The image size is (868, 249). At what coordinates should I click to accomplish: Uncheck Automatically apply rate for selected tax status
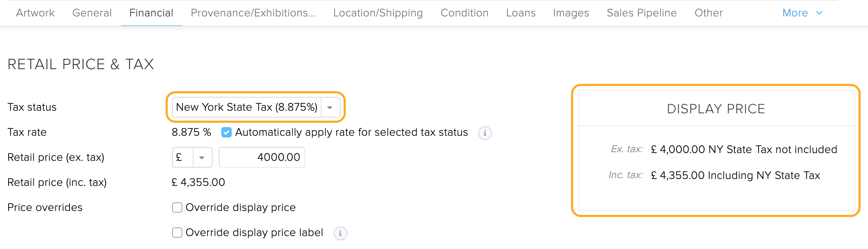(x=227, y=132)
